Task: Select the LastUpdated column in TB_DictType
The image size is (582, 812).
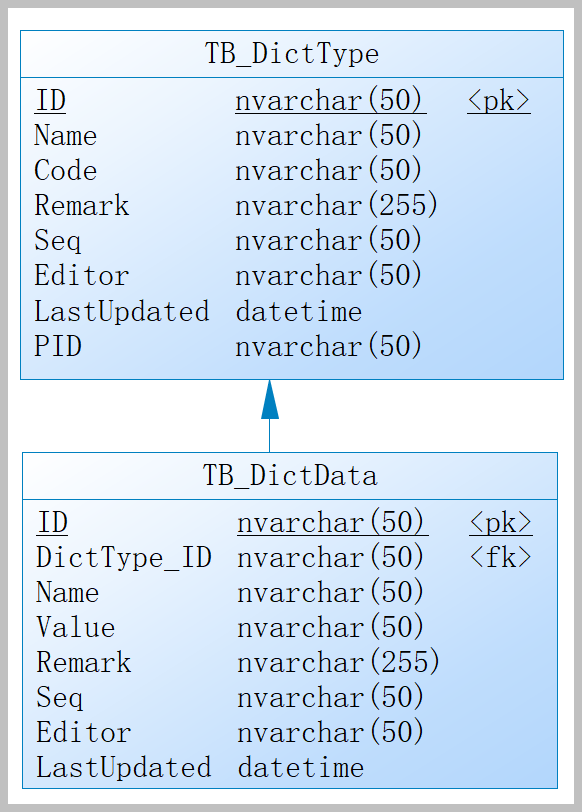Action: tap(122, 311)
